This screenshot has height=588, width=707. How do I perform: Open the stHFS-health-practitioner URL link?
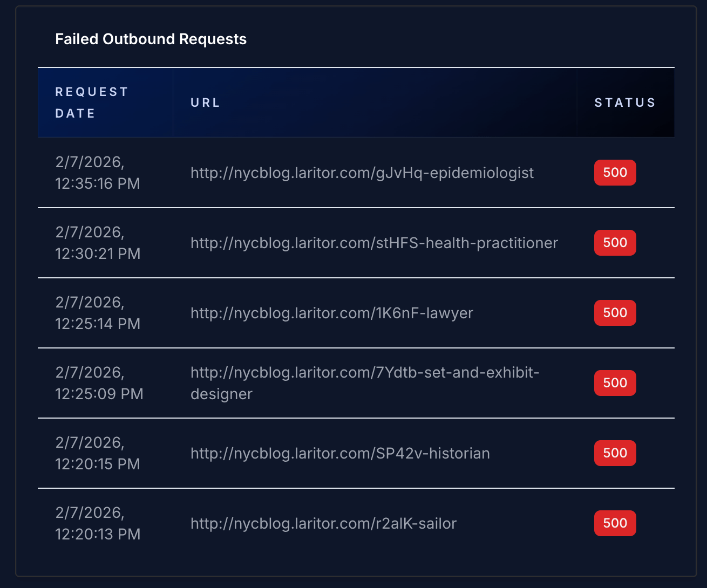373,243
